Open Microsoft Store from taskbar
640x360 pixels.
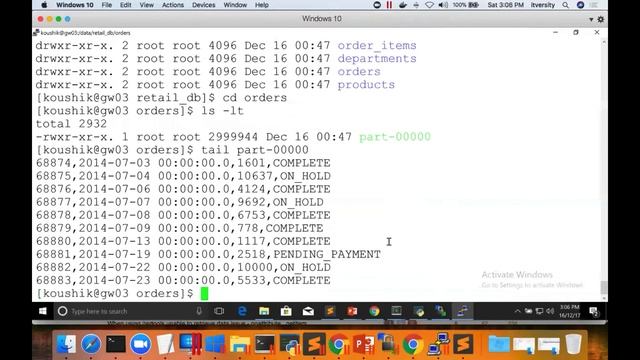[286, 311]
